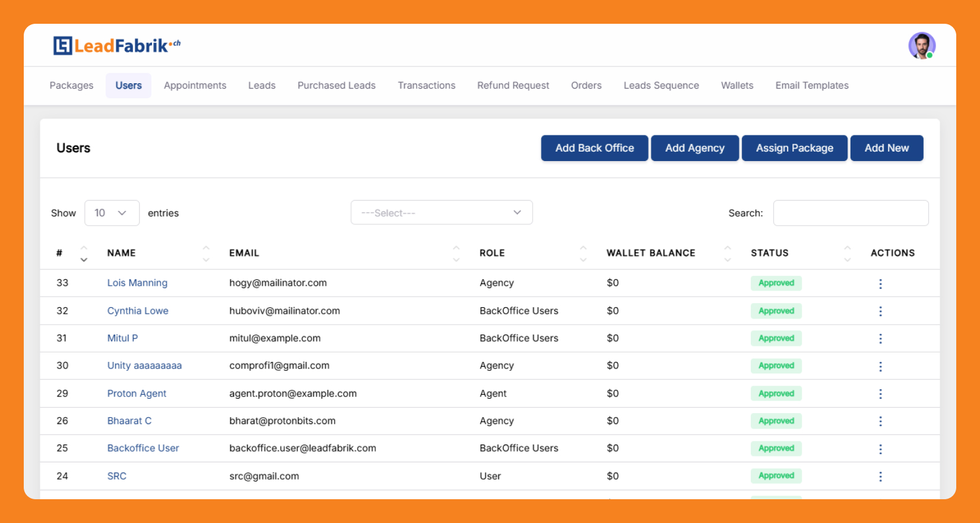
Task: Sort table by Wallet Balance column
Action: (727, 253)
